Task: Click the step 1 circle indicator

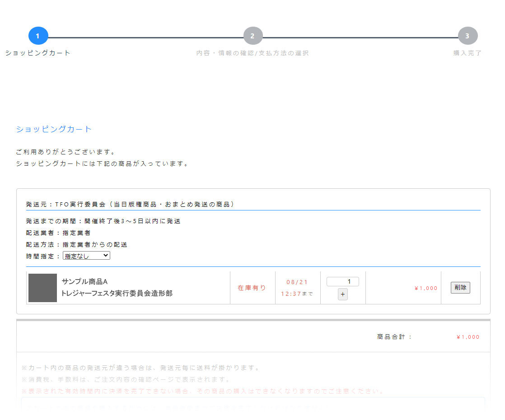Action: point(38,36)
